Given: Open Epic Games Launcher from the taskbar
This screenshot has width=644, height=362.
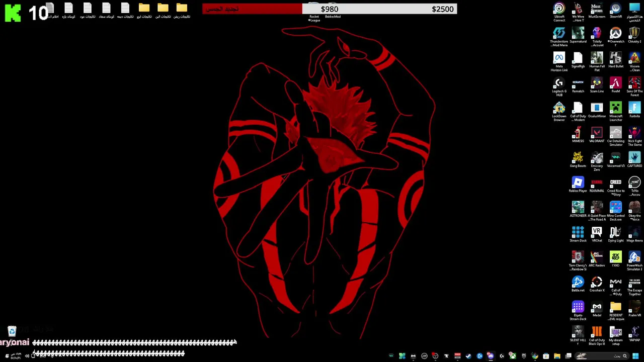Looking at the screenshot, I should coord(524,356).
